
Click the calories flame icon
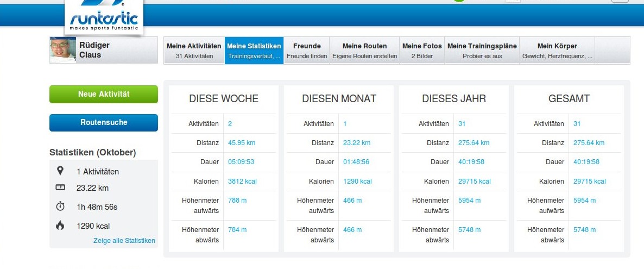click(x=60, y=226)
